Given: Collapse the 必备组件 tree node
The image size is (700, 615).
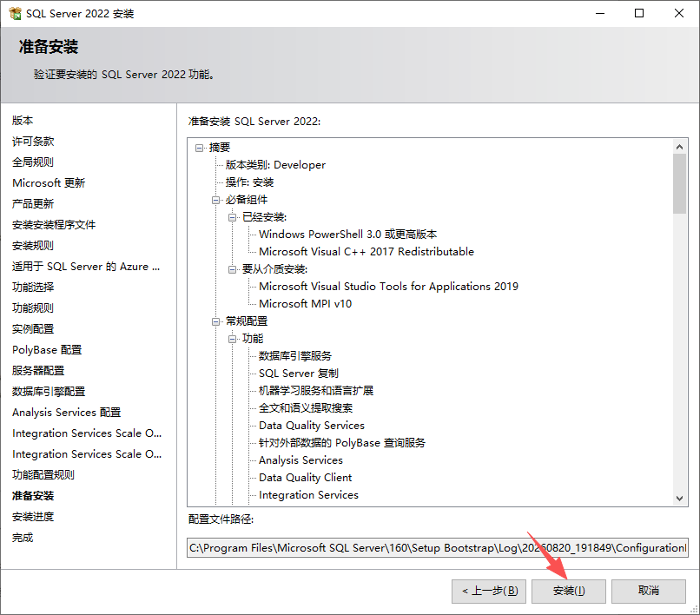Looking at the screenshot, I should tap(215, 200).
